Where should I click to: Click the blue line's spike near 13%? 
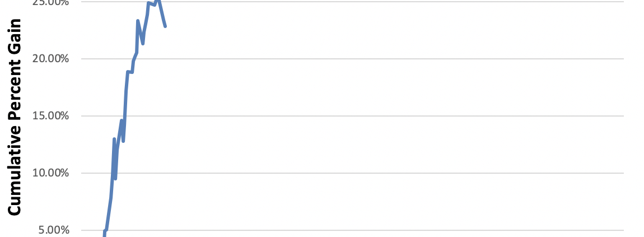tap(114, 139)
